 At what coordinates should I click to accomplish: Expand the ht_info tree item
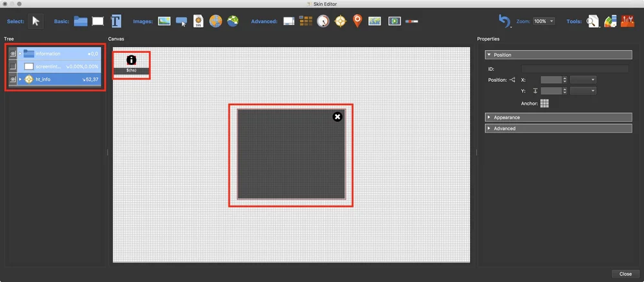pos(20,79)
